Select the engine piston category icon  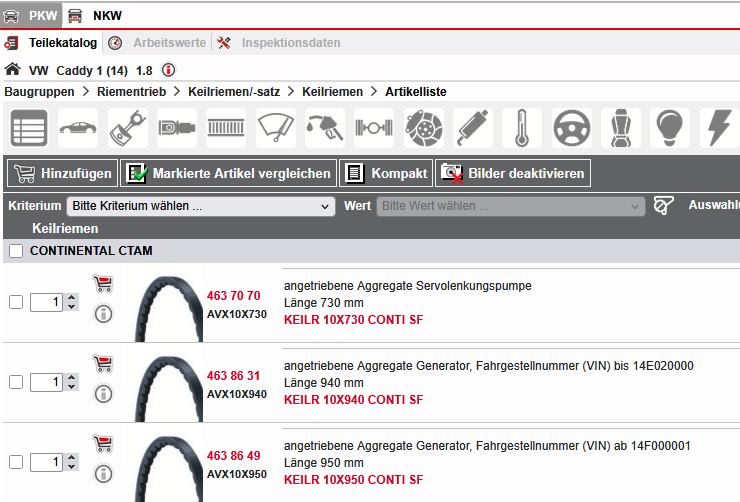click(x=130, y=129)
